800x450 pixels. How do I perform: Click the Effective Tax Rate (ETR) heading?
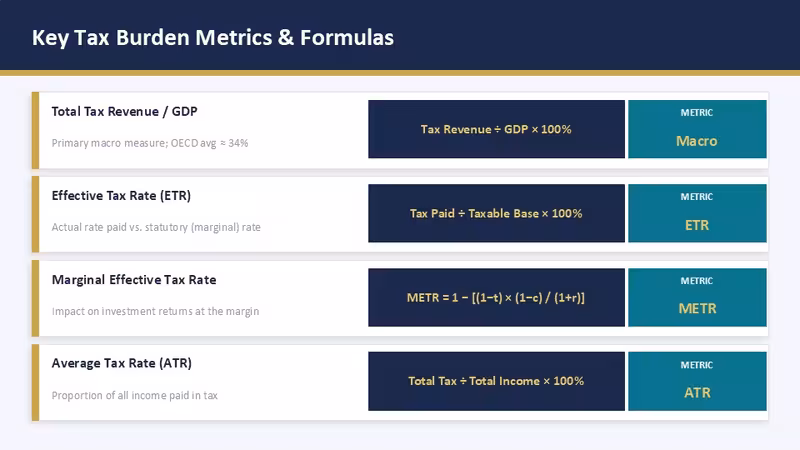click(x=121, y=195)
